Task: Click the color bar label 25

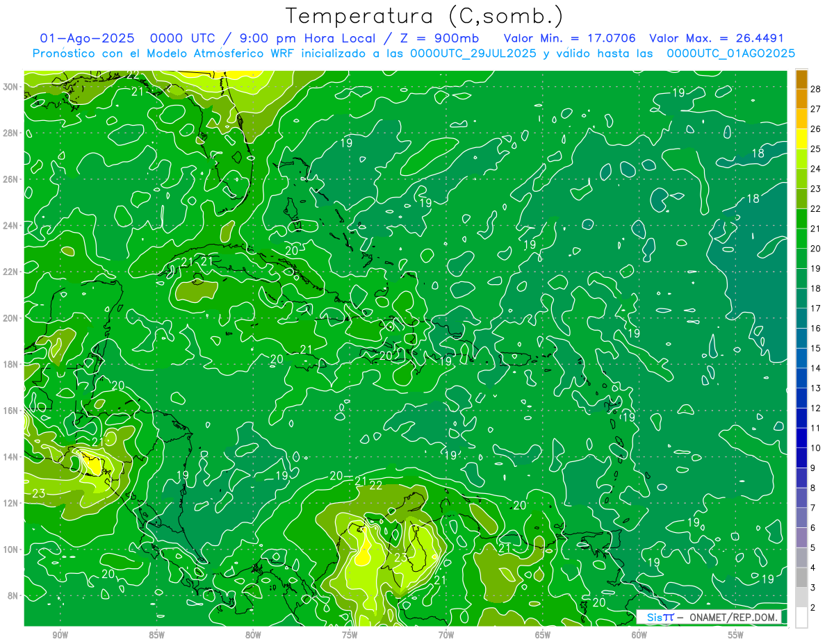Action: 816,149
